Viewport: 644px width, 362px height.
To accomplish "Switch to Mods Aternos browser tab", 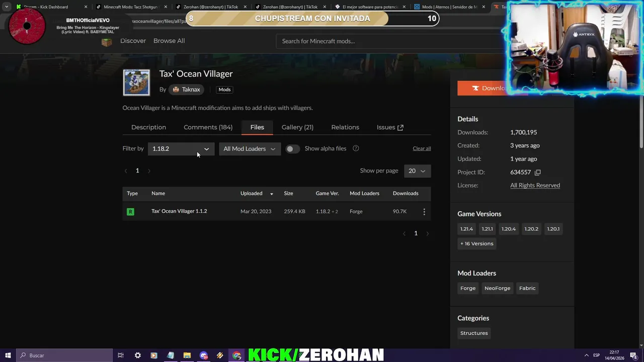I will pyautogui.click(x=449, y=7).
